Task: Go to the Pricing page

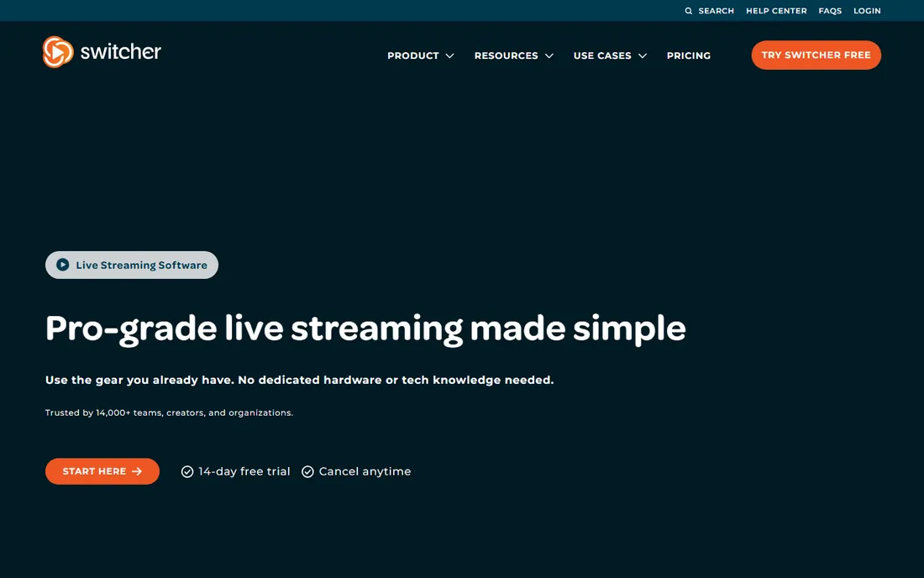Action: click(x=688, y=55)
